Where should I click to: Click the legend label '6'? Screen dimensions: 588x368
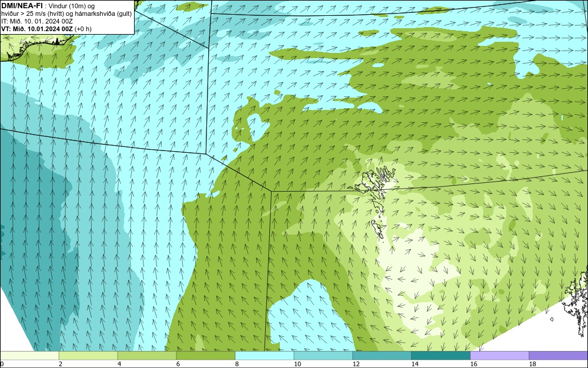(178, 364)
